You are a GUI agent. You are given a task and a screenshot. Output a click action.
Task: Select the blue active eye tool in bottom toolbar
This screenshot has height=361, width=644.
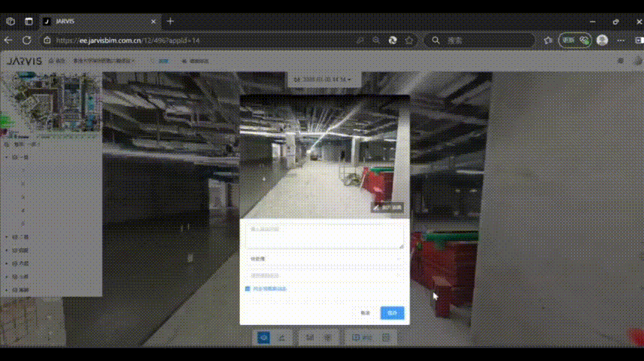264,338
